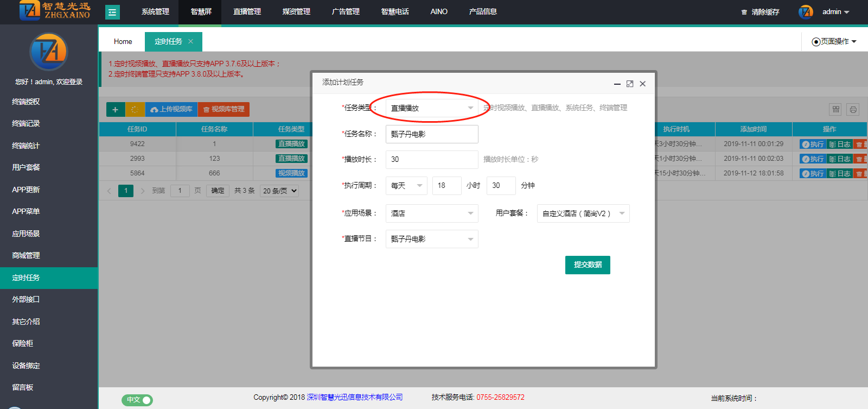
Task: Open 直播管理 in the top menu
Action: click(x=247, y=11)
